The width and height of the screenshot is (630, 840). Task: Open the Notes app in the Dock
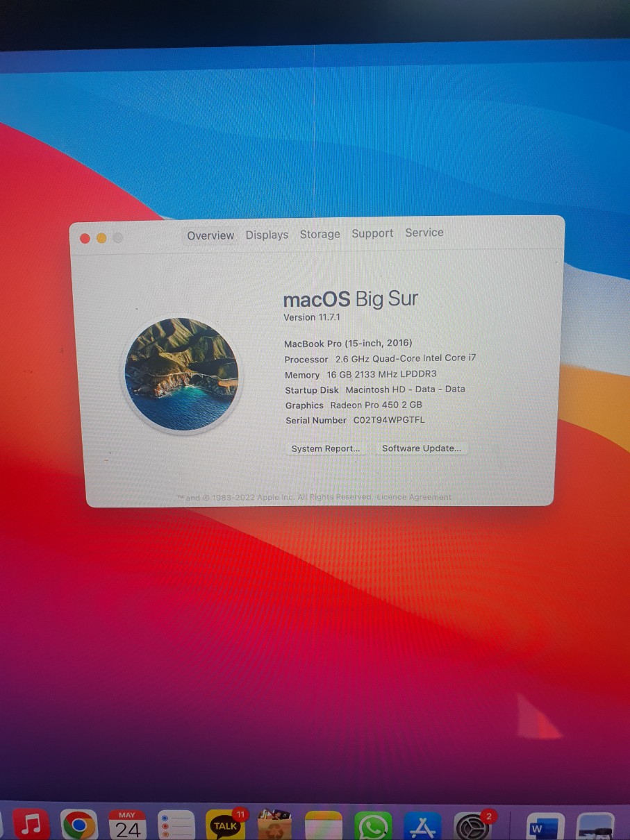coord(324,825)
